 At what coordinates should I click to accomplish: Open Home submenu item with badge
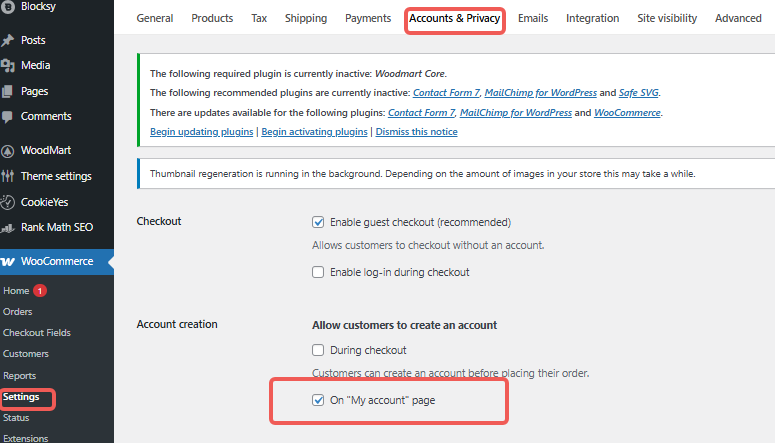16,291
